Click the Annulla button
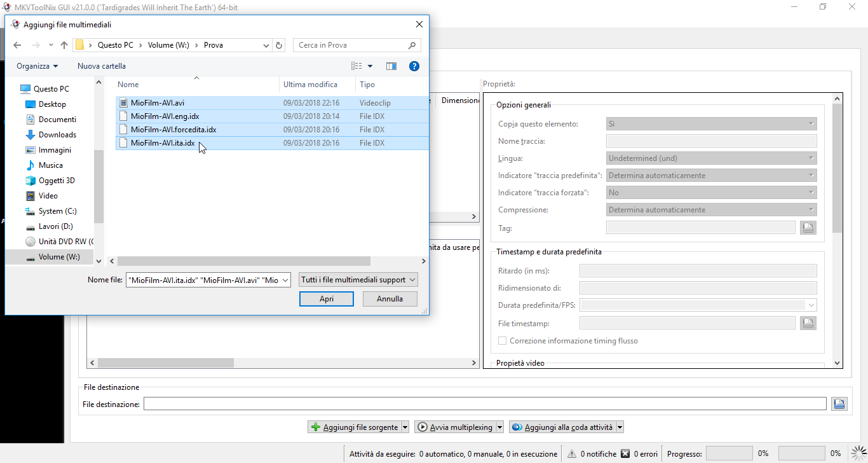This screenshot has height=463, width=868. point(390,299)
